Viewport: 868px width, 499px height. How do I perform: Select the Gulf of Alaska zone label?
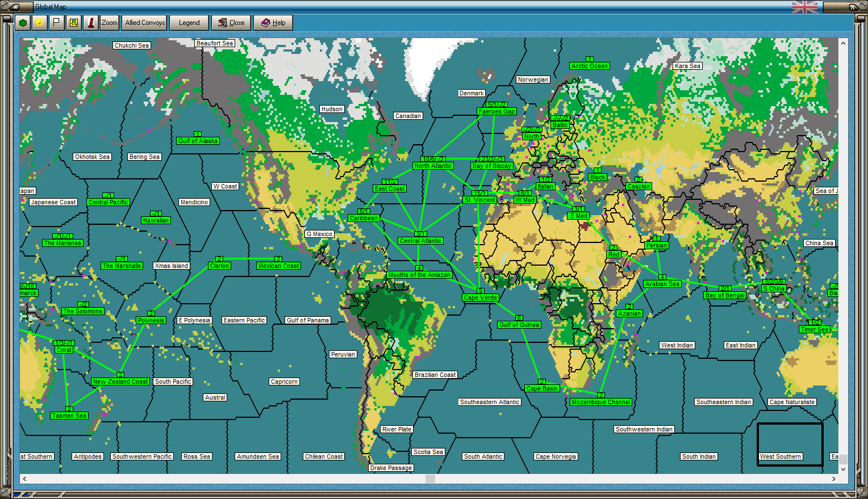198,141
